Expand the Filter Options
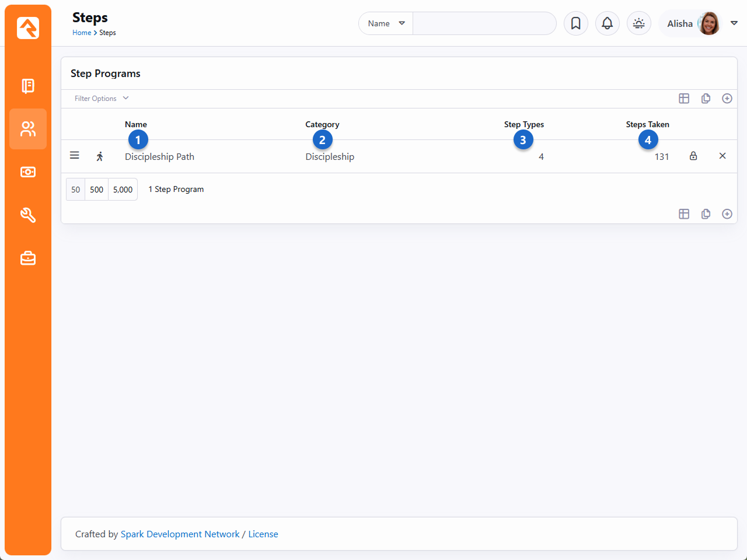Image resolution: width=747 pixels, height=560 pixels. tap(102, 99)
